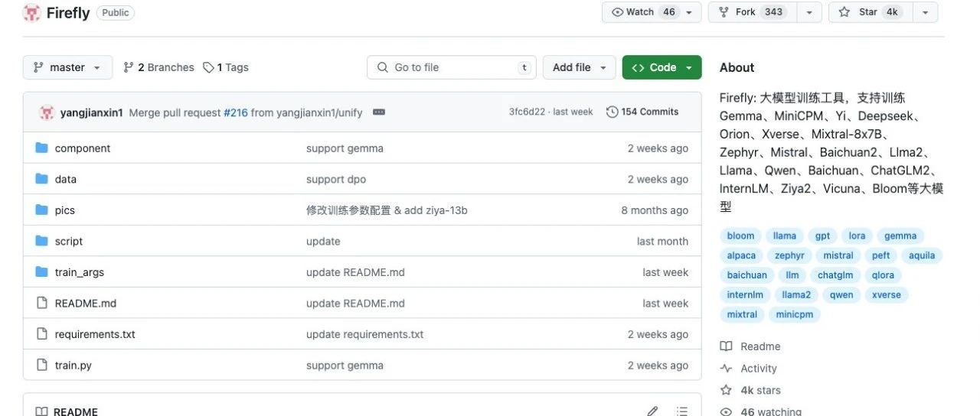
Task: Select the mixtral topic tag
Action: [x=742, y=314]
